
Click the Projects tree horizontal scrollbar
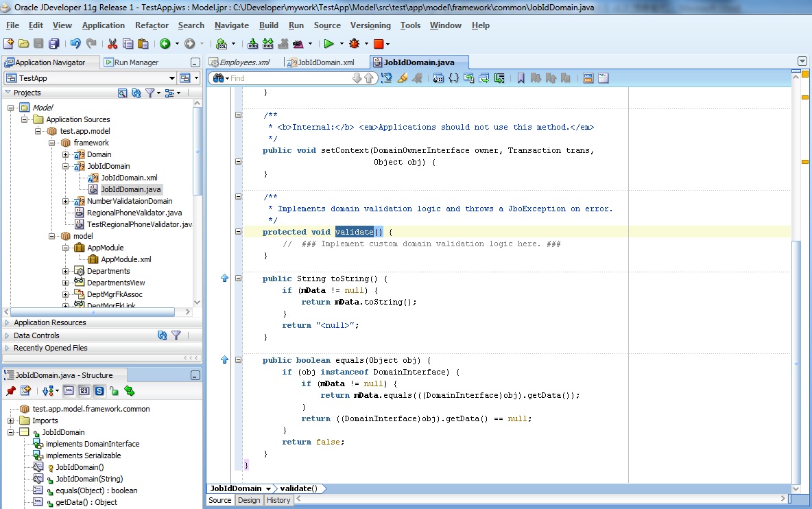coord(92,311)
